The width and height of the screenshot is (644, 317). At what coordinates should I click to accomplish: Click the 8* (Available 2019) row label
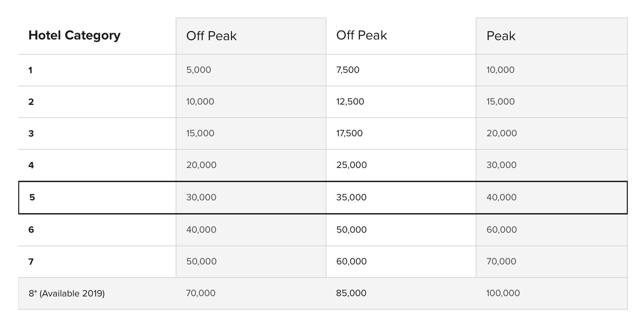pyautogui.click(x=67, y=293)
